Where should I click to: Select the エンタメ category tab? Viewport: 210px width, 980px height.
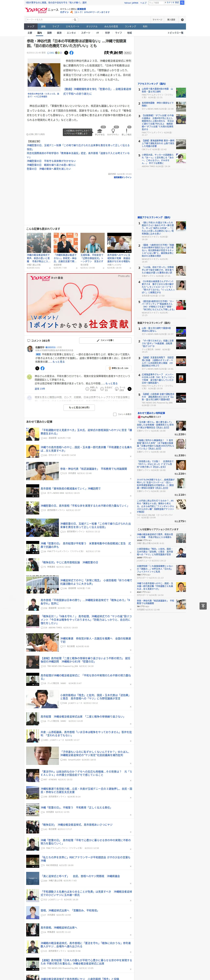[71, 33]
